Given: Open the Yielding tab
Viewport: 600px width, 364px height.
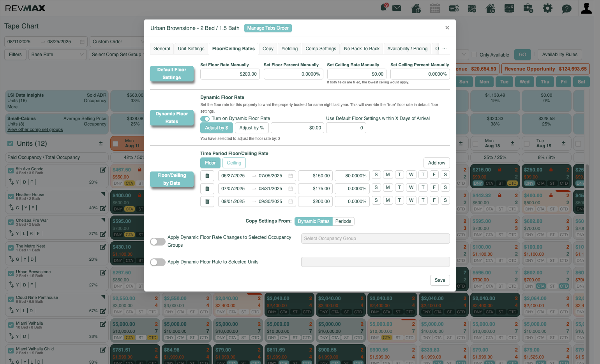Looking at the screenshot, I should 289,49.
